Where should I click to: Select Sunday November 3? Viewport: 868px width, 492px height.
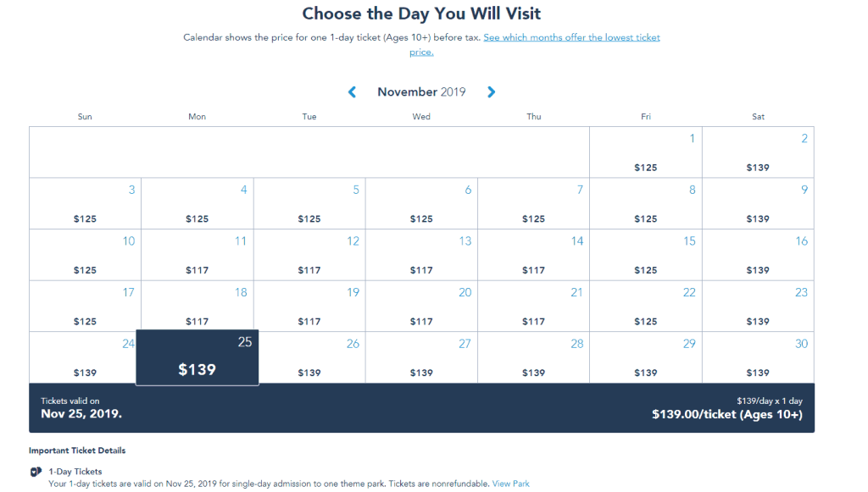point(85,203)
